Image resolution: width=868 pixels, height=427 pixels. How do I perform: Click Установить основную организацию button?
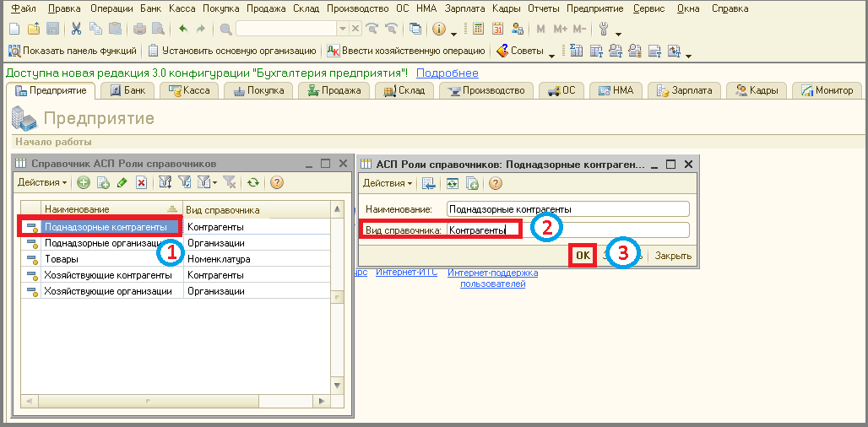coord(232,51)
